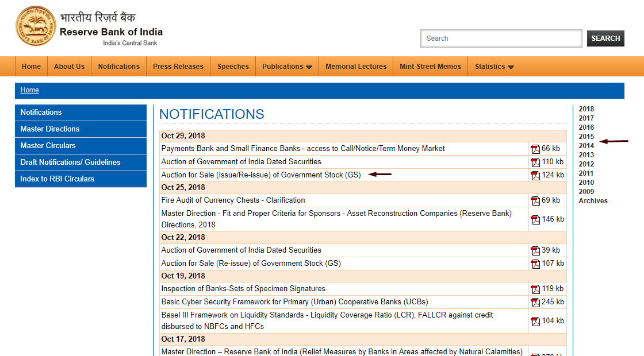Image resolution: width=644 pixels, height=356 pixels.
Task: Open Fire Audit of Currency Chests - Clarification
Action: (x=233, y=200)
